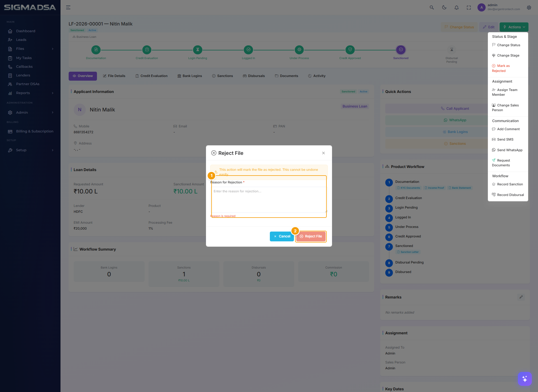Choose Mark as Rejected menu item

508,68
